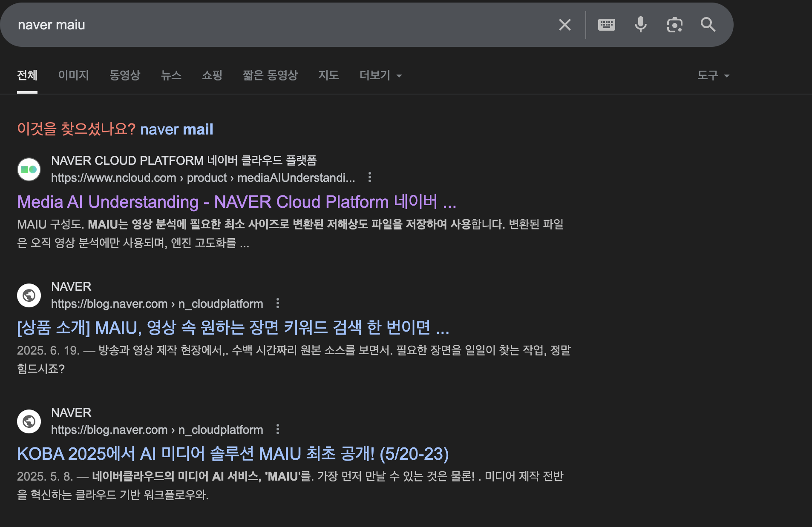
Task: Click the 'NAVER CLOUD PLATFORM 네이버 클라우드 플랫폼' site name
Action: pyautogui.click(x=184, y=160)
